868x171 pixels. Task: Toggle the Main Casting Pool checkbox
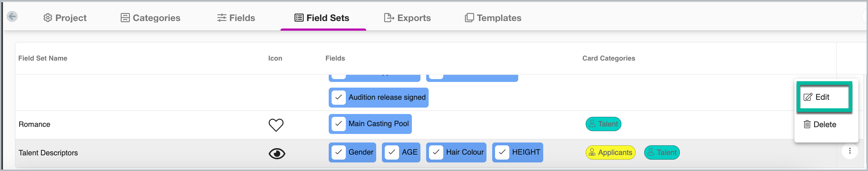pyautogui.click(x=338, y=124)
